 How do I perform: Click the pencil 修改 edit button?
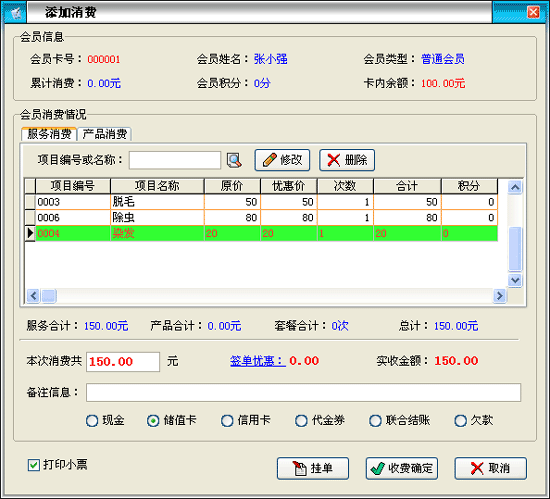[282, 160]
